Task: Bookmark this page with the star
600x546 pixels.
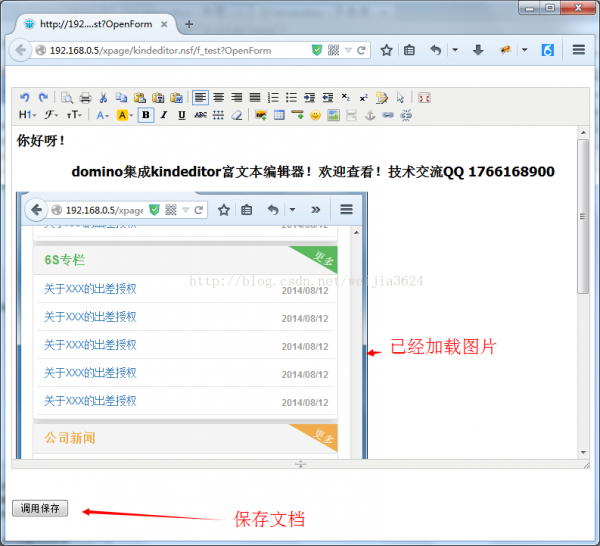Action: (x=386, y=50)
